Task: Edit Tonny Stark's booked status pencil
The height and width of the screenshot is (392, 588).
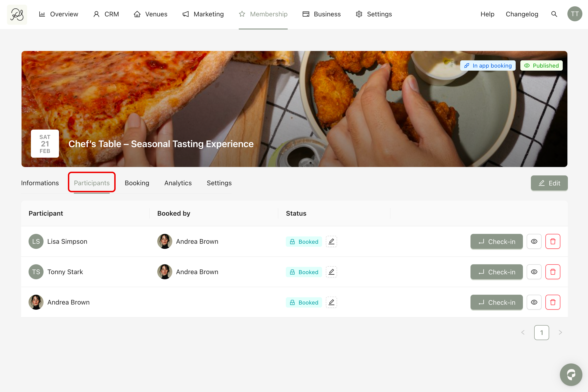Action: [331, 272]
